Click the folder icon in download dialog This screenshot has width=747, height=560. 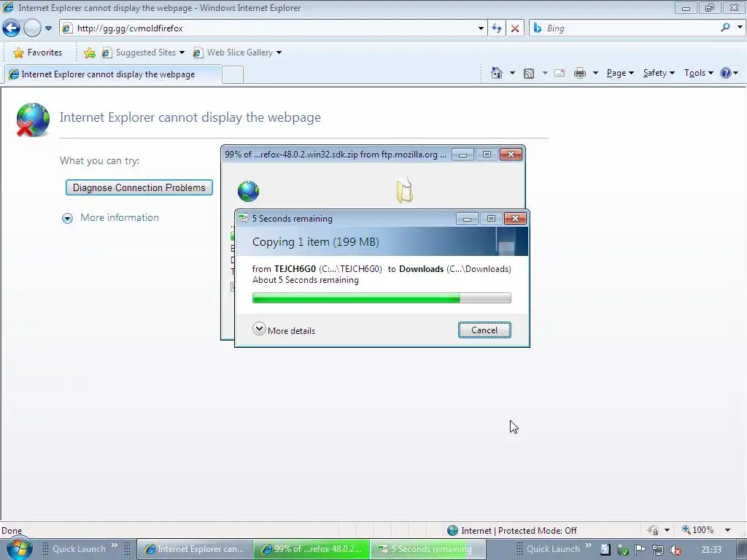(x=404, y=190)
